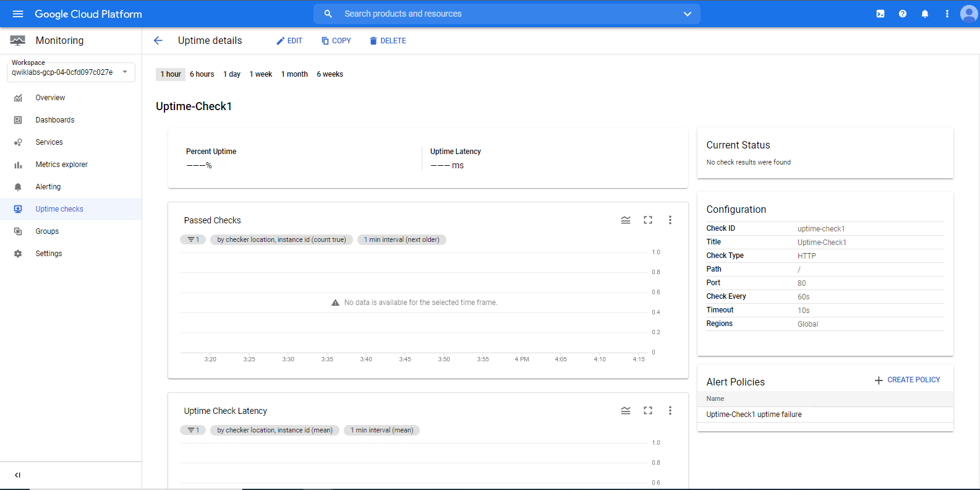Select the 1 day time range
The width and height of the screenshot is (980, 490).
[232, 74]
